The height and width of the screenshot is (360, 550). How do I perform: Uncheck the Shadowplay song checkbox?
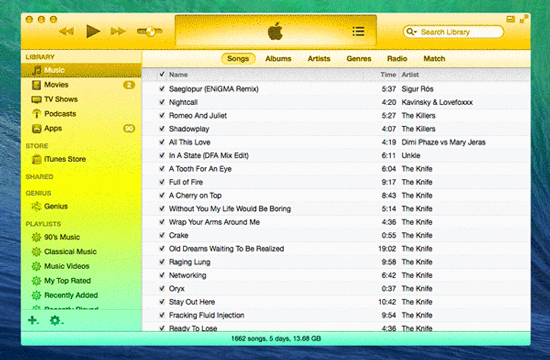coord(162,129)
